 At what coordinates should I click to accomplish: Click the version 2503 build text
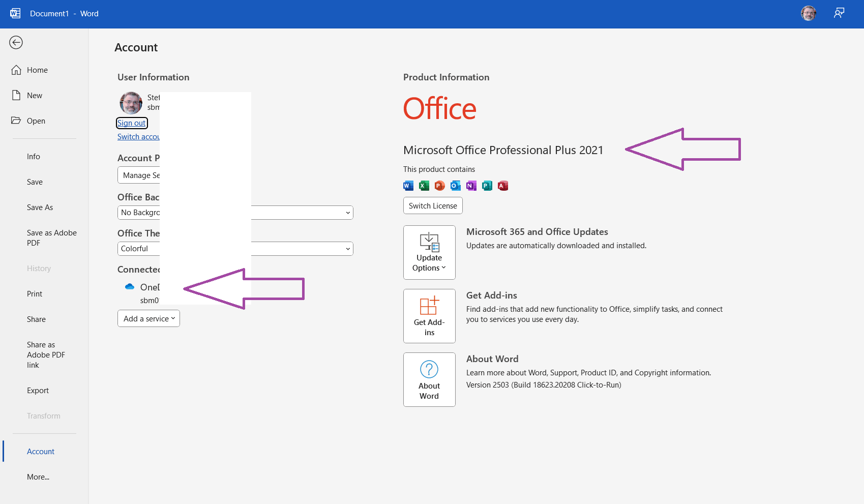[544, 385]
